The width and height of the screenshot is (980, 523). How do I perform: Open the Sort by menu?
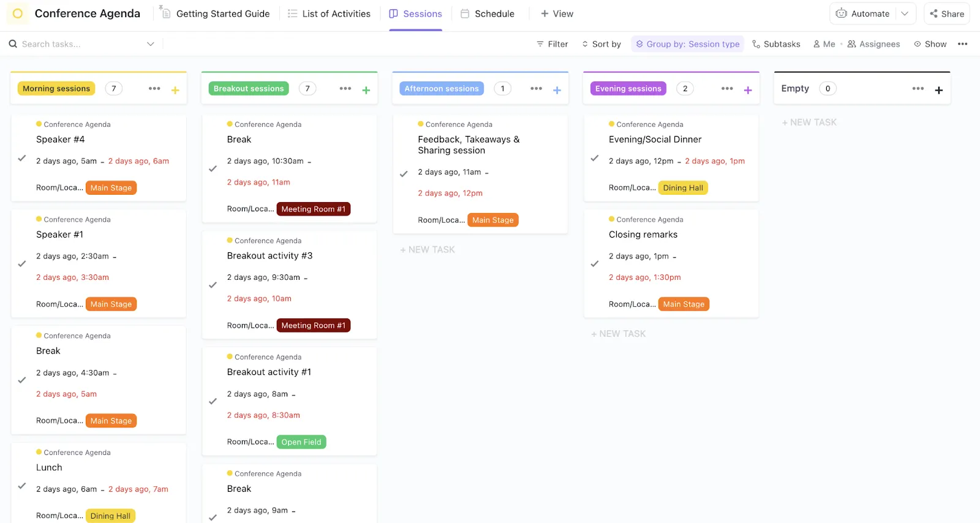coord(601,44)
